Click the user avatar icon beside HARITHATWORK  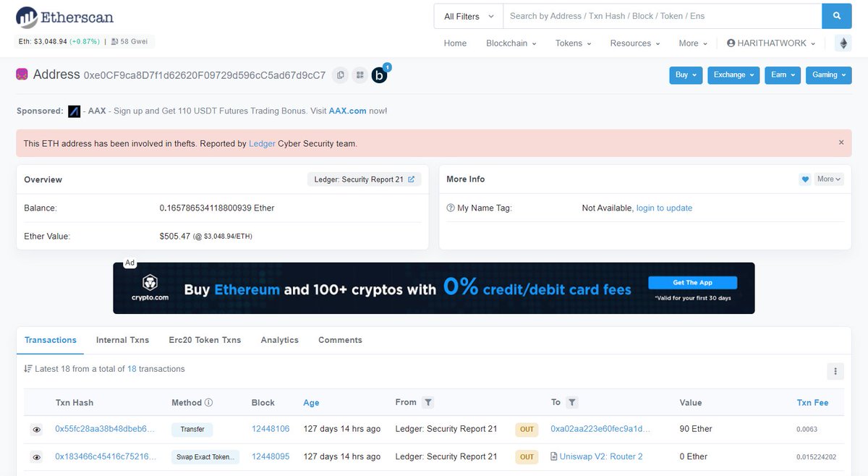(731, 43)
